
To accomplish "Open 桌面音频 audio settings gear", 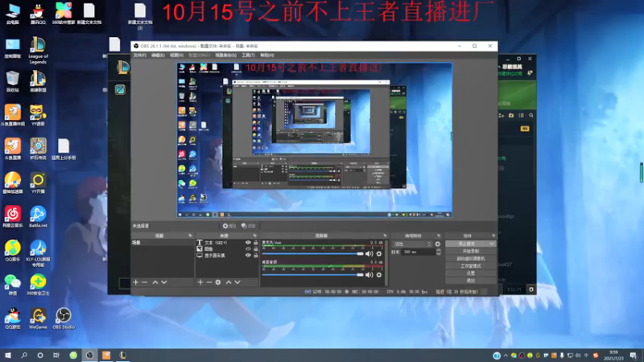I will coord(379,274).
